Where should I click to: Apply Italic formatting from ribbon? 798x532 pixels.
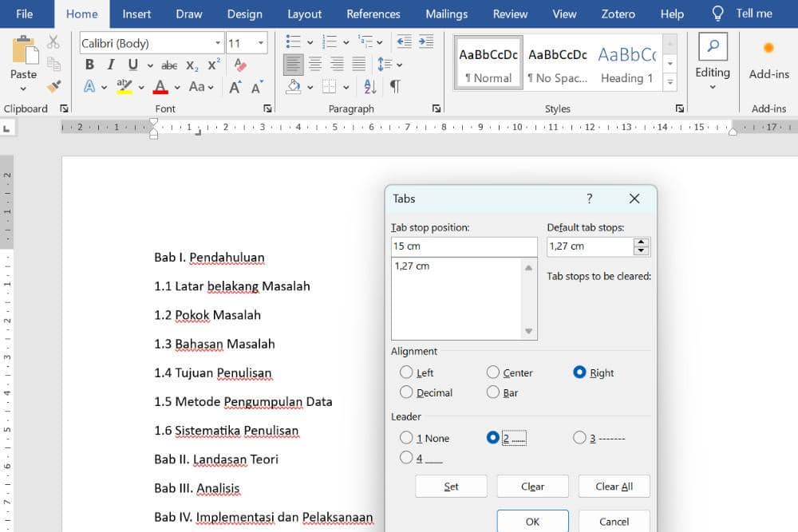(x=111, y=65)
